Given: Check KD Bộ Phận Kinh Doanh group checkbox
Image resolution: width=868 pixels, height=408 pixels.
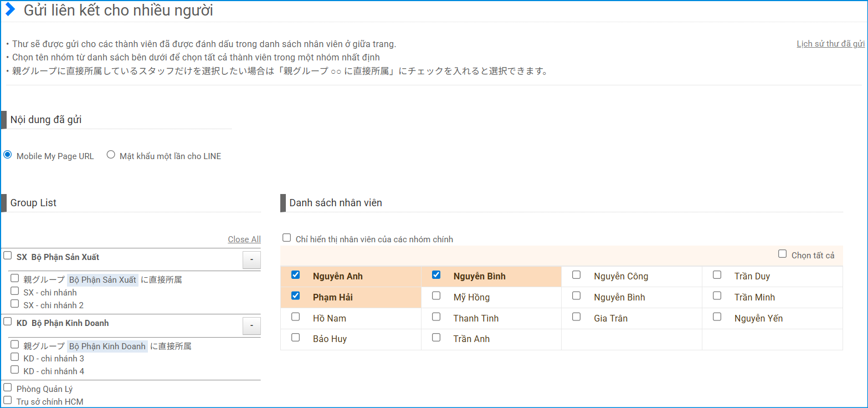Looking at the screenshot, I should pos(8,322).
